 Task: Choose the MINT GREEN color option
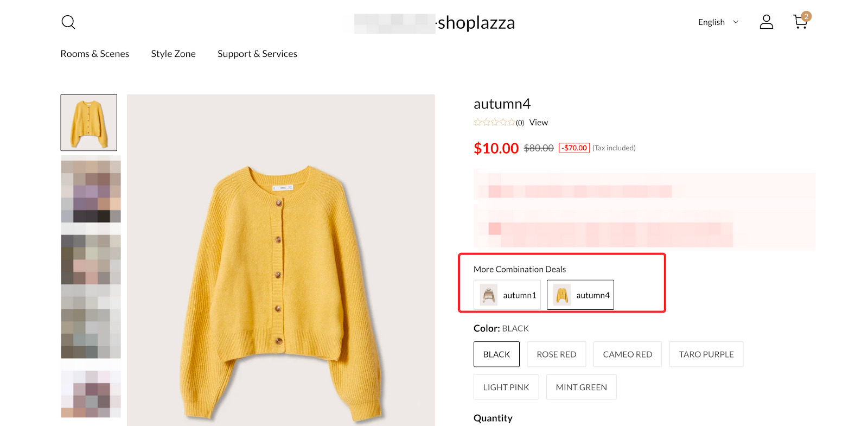click(581, 387)
